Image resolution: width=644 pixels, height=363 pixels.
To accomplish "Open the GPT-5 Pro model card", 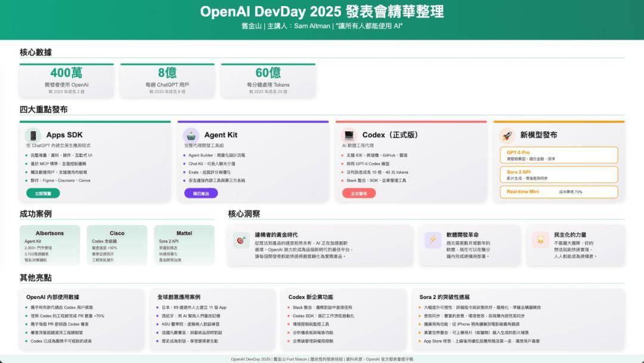I will (559, 155).
